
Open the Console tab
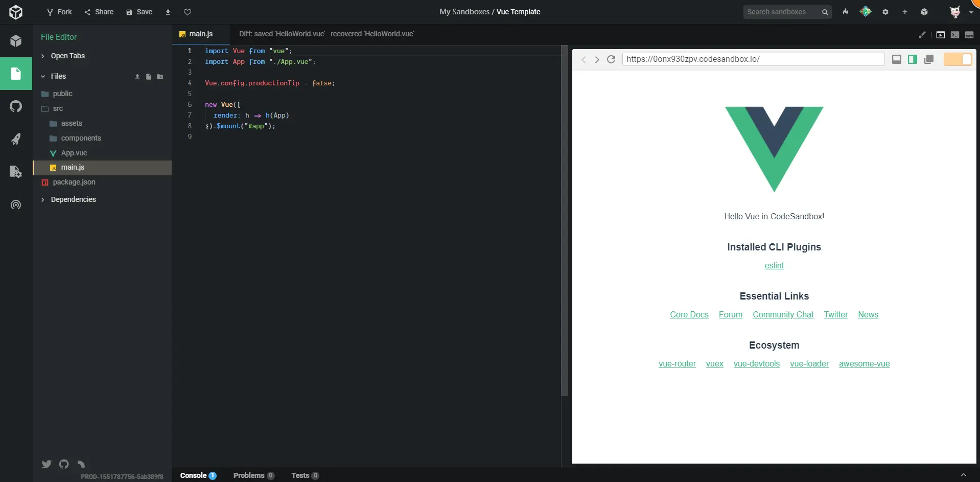198,475
